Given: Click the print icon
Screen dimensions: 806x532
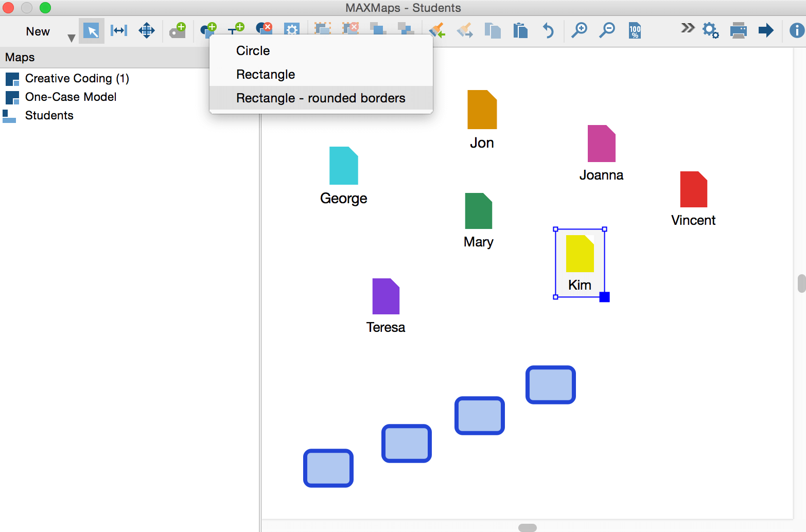Looking at the screenshot, I should (739, 31).
